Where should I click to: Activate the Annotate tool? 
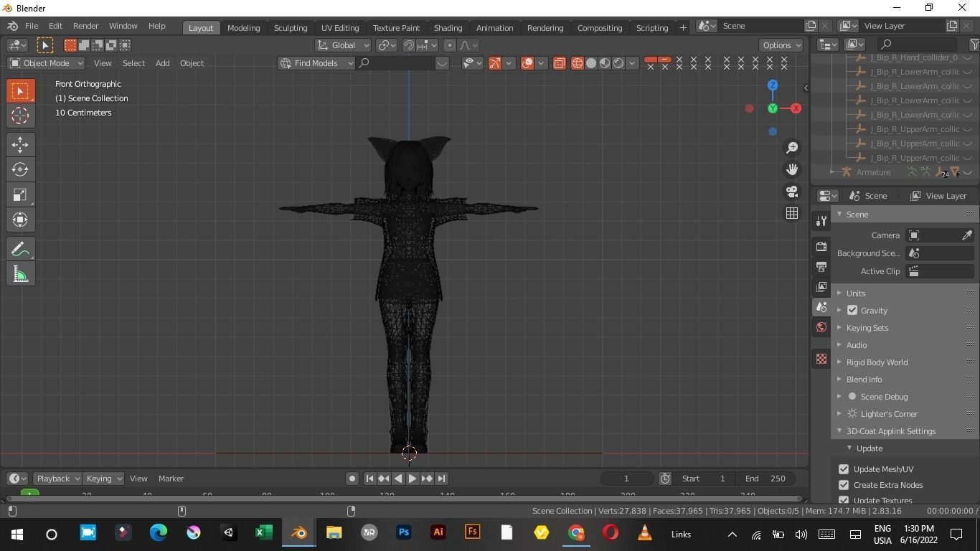tap(20, 248)
